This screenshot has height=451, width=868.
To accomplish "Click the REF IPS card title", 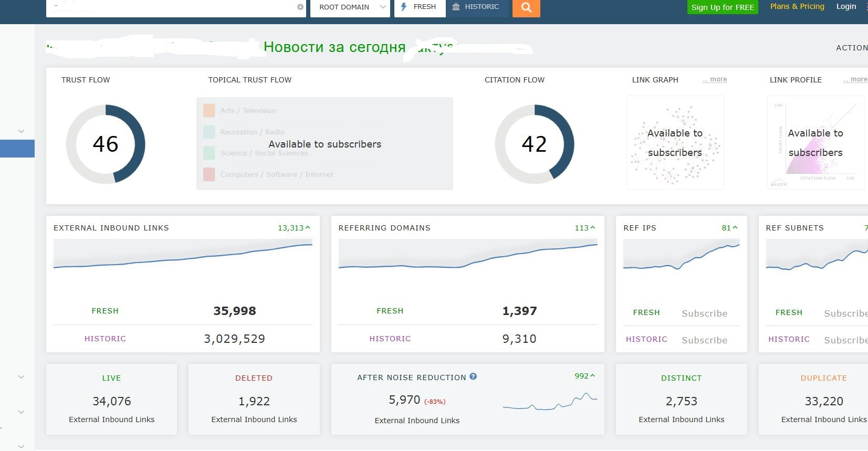I will [640, 228].
